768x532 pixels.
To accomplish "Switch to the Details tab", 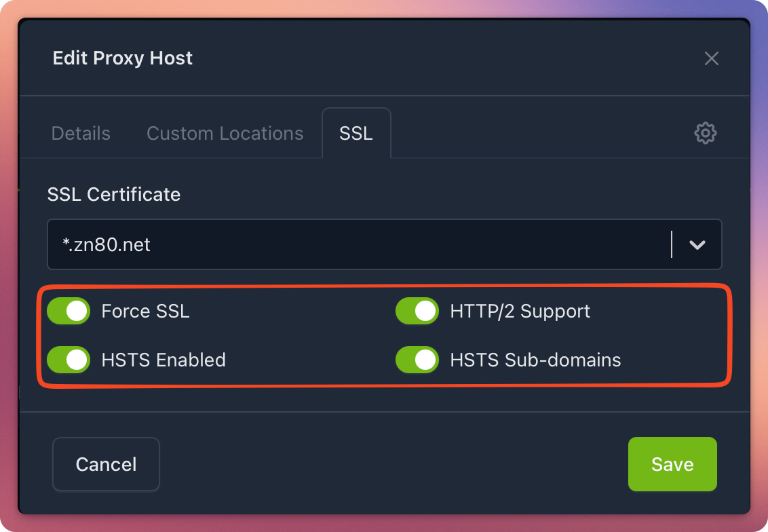I will 81,133.
